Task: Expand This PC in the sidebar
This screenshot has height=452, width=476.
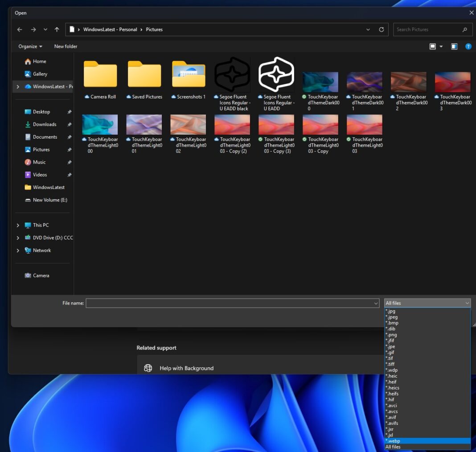Action: tap(18, 225)
